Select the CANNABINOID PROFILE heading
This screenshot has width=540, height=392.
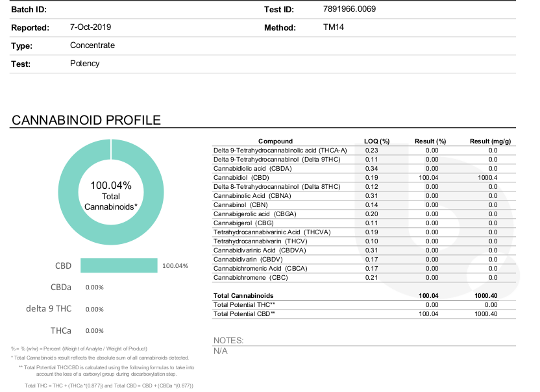(86, 121)
